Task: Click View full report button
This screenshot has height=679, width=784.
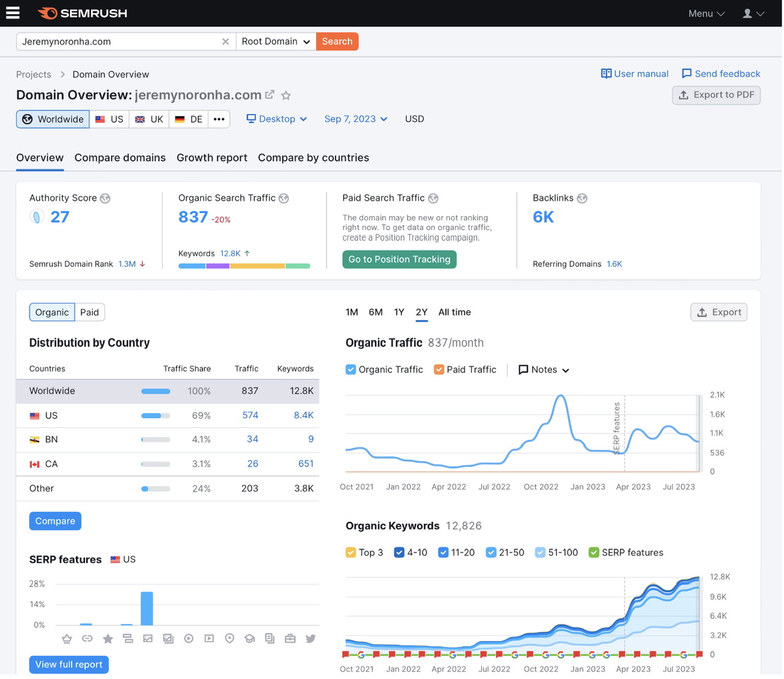Action: tap(69, 664)
